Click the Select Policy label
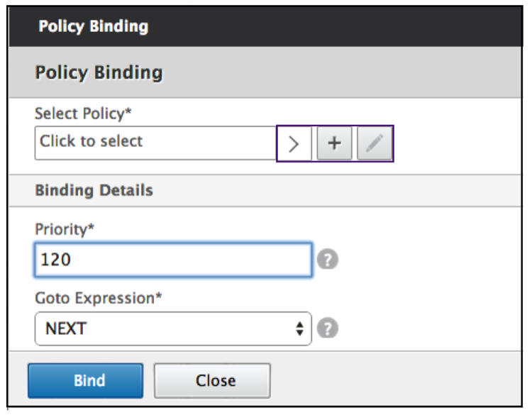 83,114
